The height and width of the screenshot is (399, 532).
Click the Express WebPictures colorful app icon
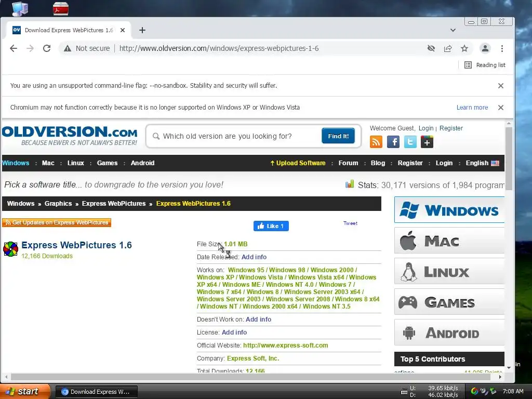point(10,249)
